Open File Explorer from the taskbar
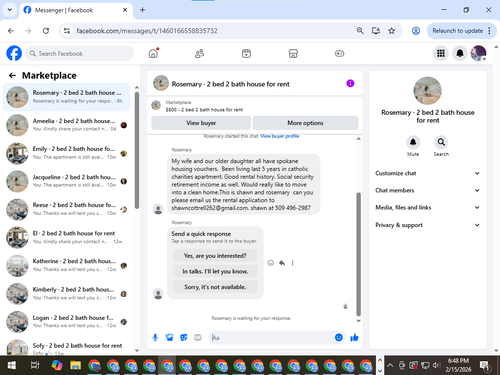This screenshot has width=500, height=375. pyautogui.click(x=76, y=366)
